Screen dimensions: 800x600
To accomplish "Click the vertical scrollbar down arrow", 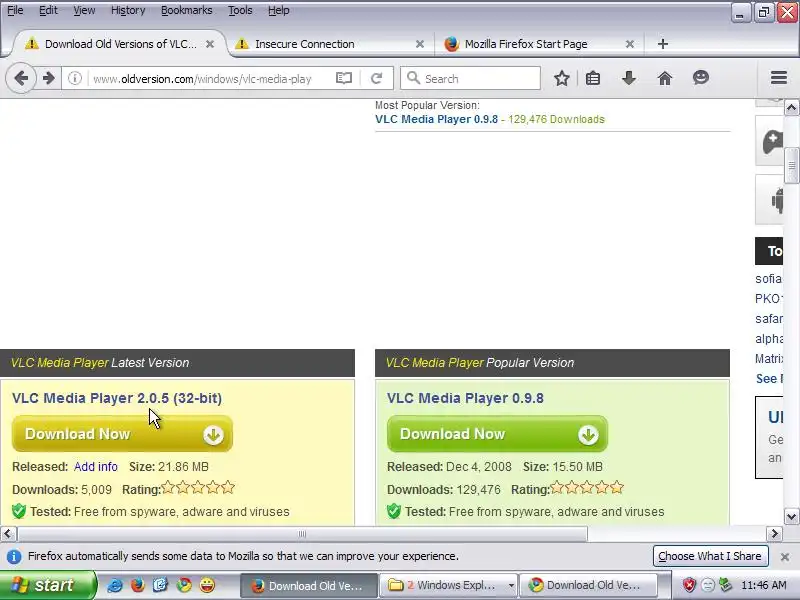I will tap(791, 516).
